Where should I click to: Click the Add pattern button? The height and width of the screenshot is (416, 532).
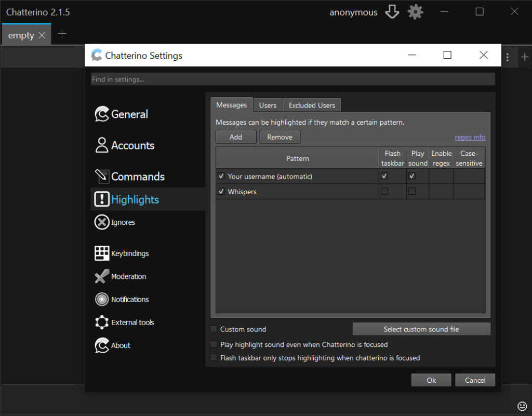pyautogui.click(x=236, y=137)
